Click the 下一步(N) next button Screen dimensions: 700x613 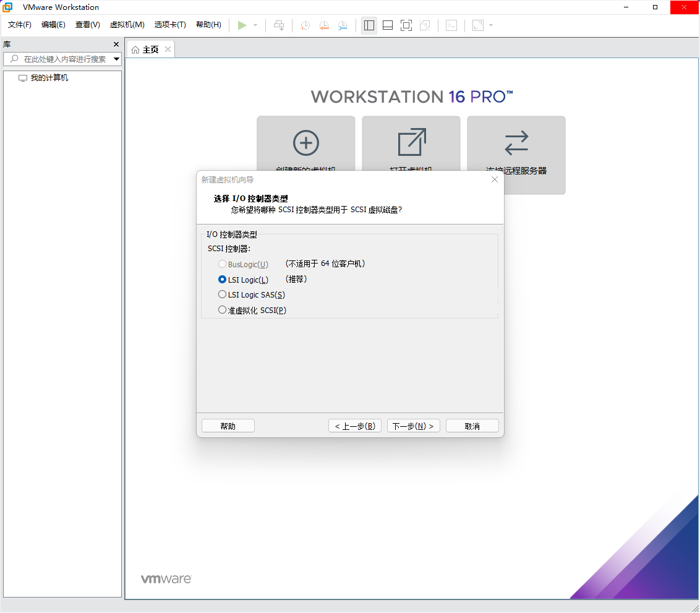pos(414,426)
